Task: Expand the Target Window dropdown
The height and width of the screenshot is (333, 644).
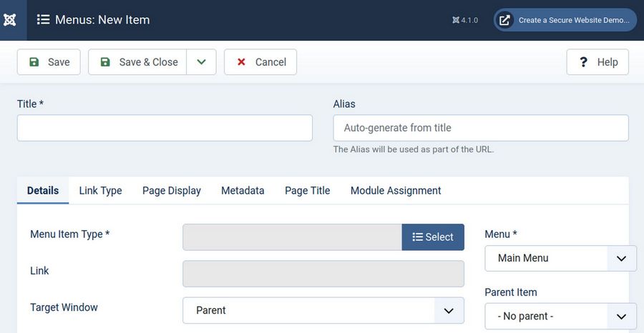Action: [x=323, y=310]
